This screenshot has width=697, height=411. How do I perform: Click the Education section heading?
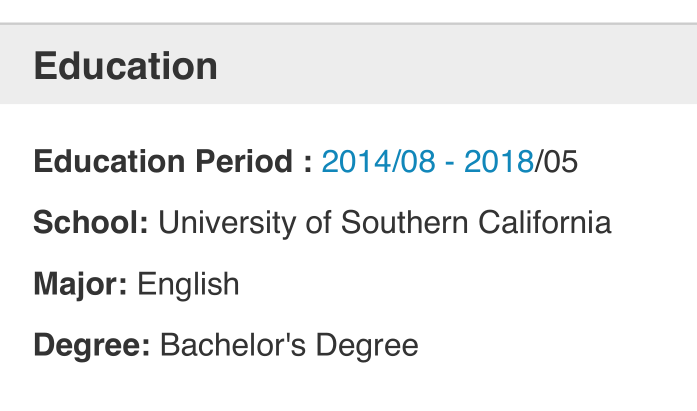[x=125, y=67]
